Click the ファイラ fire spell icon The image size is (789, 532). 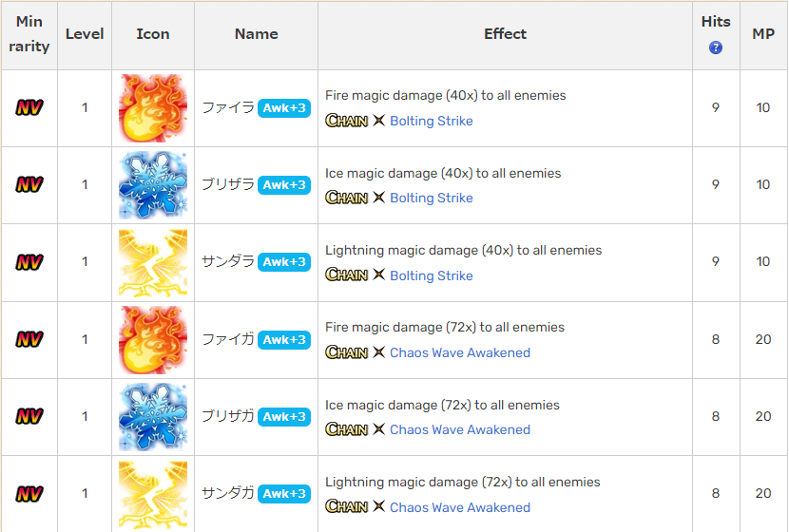(153, 108)
